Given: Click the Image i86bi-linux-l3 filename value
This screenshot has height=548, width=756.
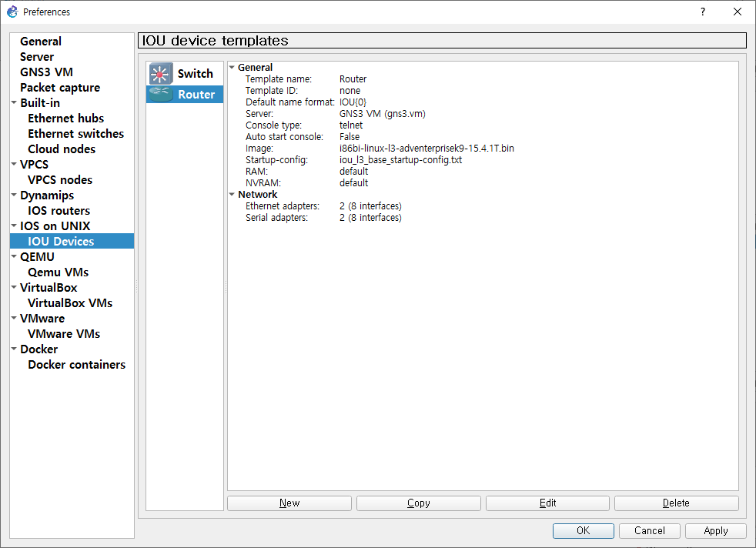Looking at the screenshot, I should point(427,149).
